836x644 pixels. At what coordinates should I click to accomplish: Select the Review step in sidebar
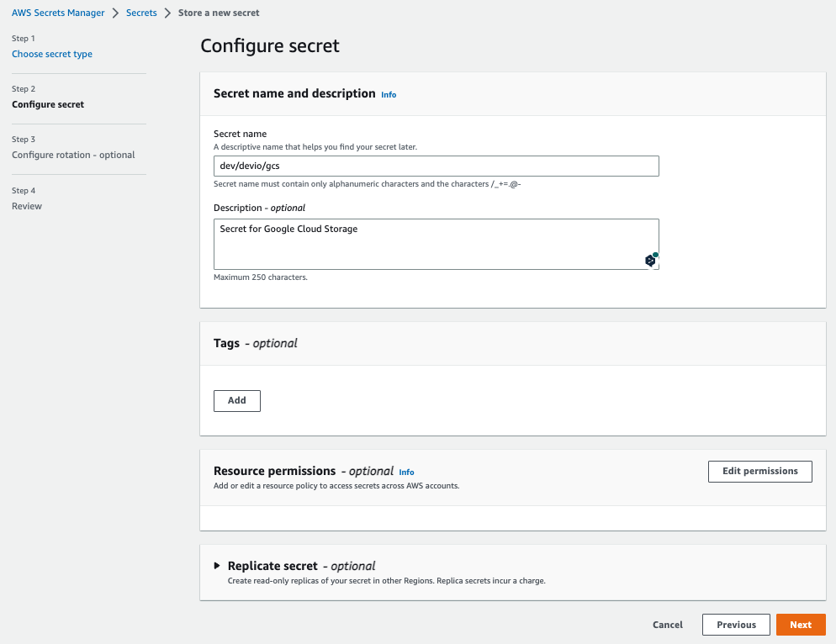point(27,206)
